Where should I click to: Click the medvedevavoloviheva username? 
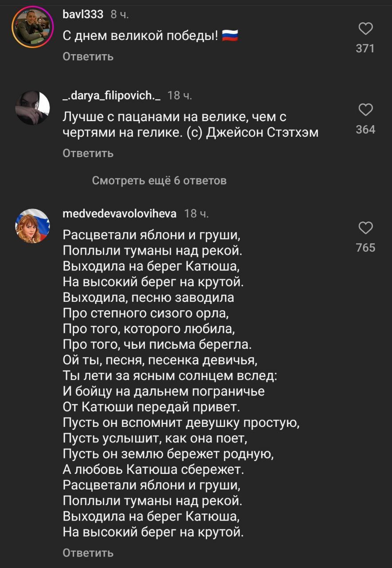pyautogui.click(x=119, y=214)
